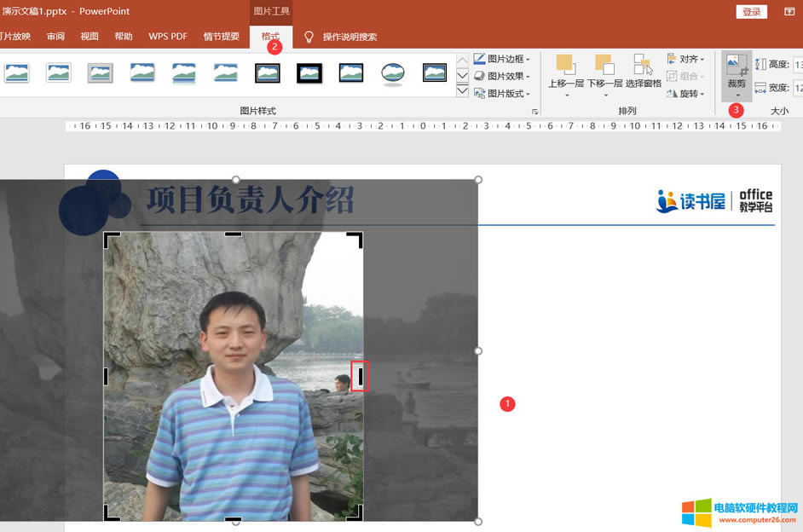803x532 pixels.
Task: Click the 对齐 (Align) icon
Action: [x=673, y=58]
